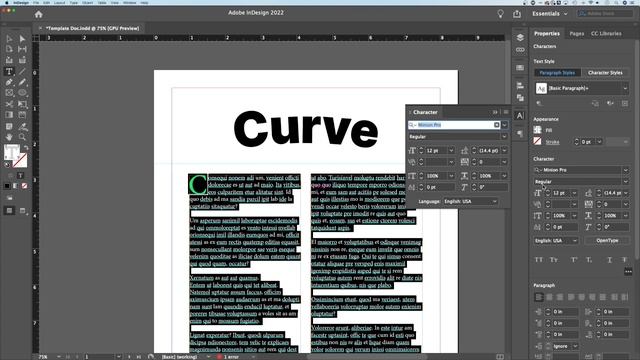Activate the Type tool

click(9, 71)
